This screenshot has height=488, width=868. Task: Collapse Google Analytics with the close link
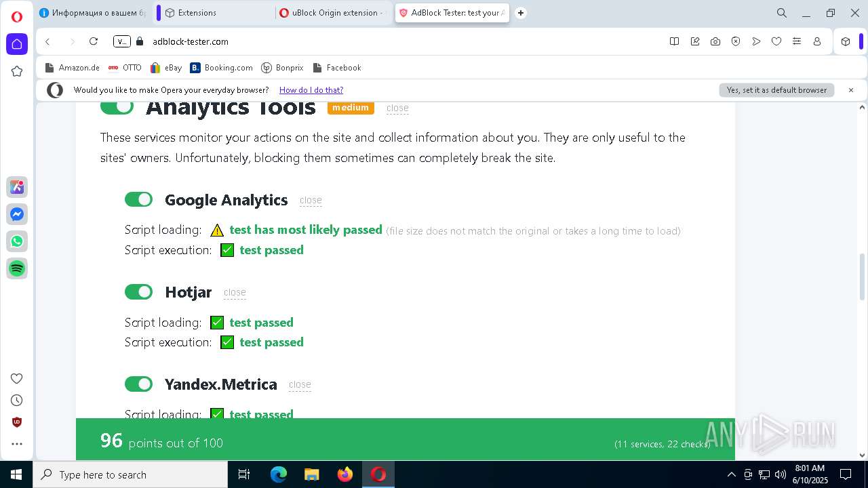click(311, 200)
